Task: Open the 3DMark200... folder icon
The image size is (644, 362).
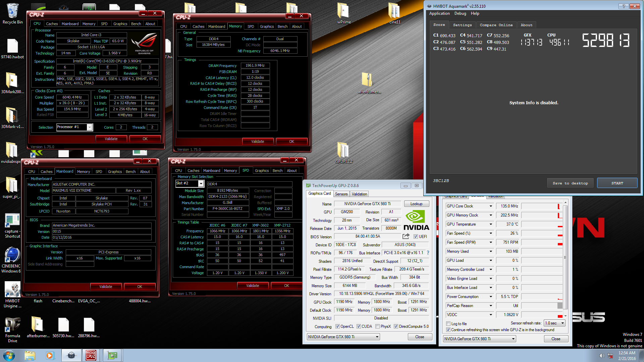Action: [x=12, y=83]
